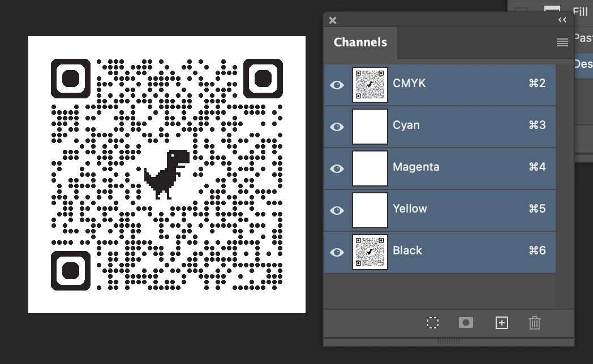593x364 pixels.
Task: Create new channel plus icon
Action: pyautogui.click(x=502, y=323)
